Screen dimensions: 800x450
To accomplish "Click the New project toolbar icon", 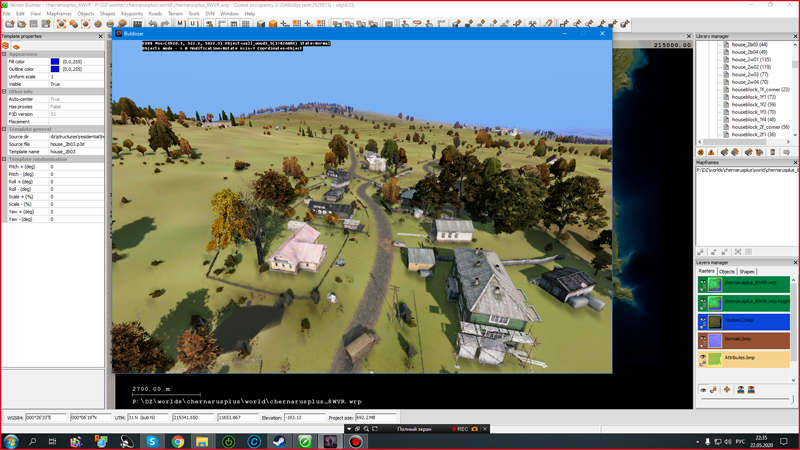I will 9,24.
